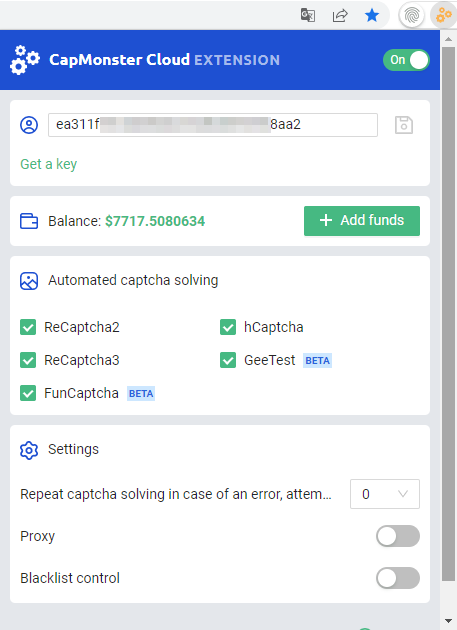Click the orange CapMonster extension toolbar icon
This screenshot has width=457, height=630.
[x=444, y=16]
